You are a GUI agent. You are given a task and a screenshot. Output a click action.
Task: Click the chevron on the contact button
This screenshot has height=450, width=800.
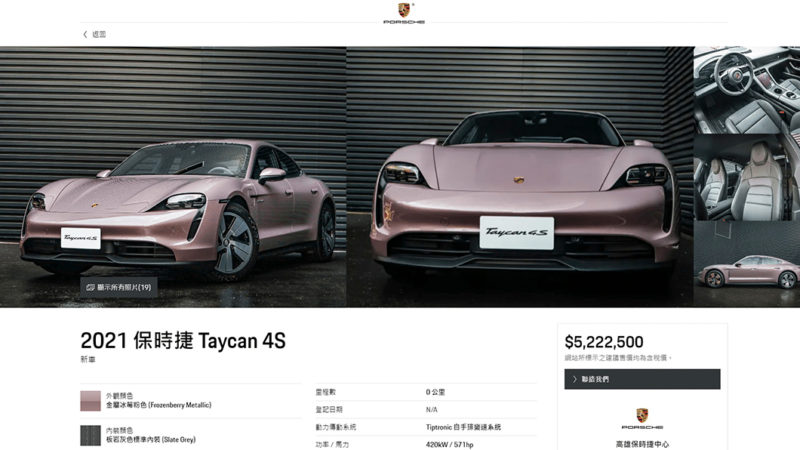(x=574, y=379)
